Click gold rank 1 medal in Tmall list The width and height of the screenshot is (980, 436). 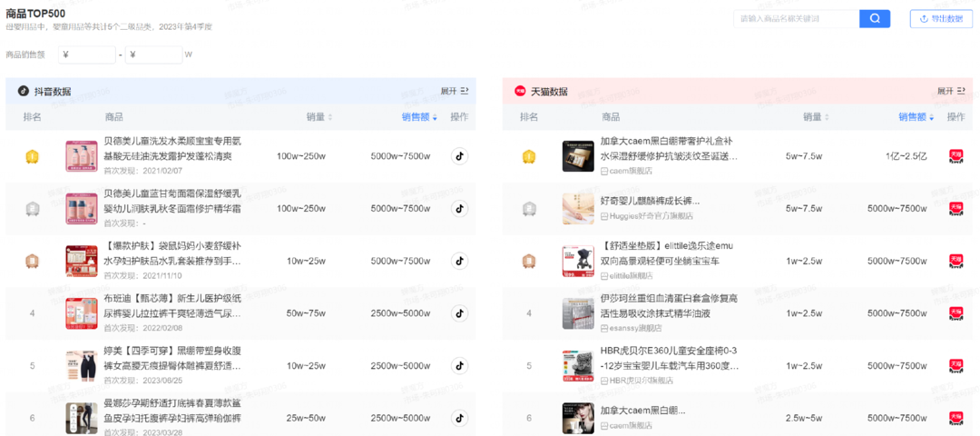[x=529, y=157]
